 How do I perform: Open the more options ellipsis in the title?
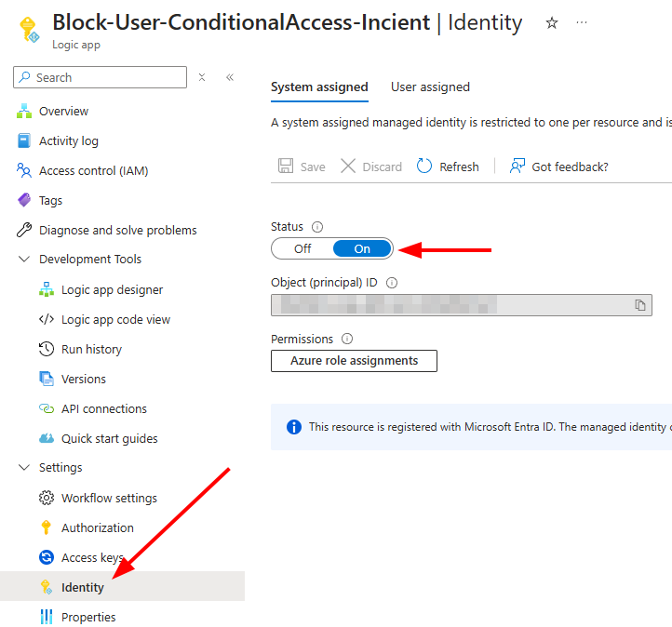tap(582, 22)
